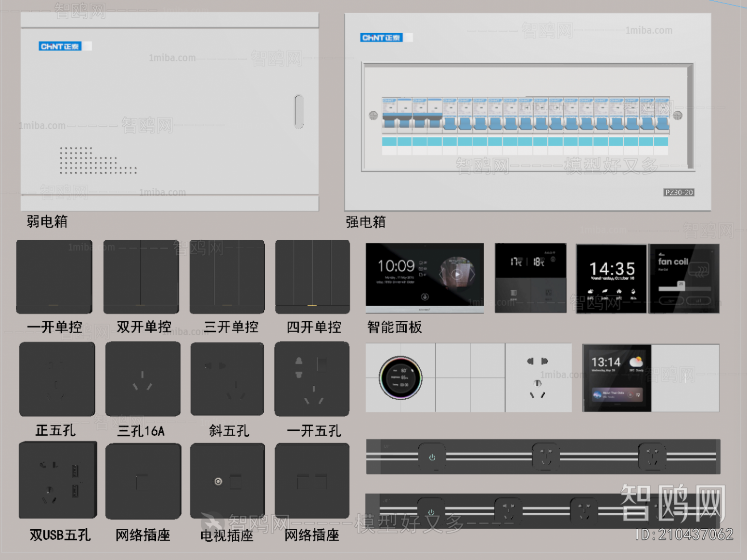Click the round knob display on the white panel
Screen dimensions: 747x560
(x=400, y=378)
